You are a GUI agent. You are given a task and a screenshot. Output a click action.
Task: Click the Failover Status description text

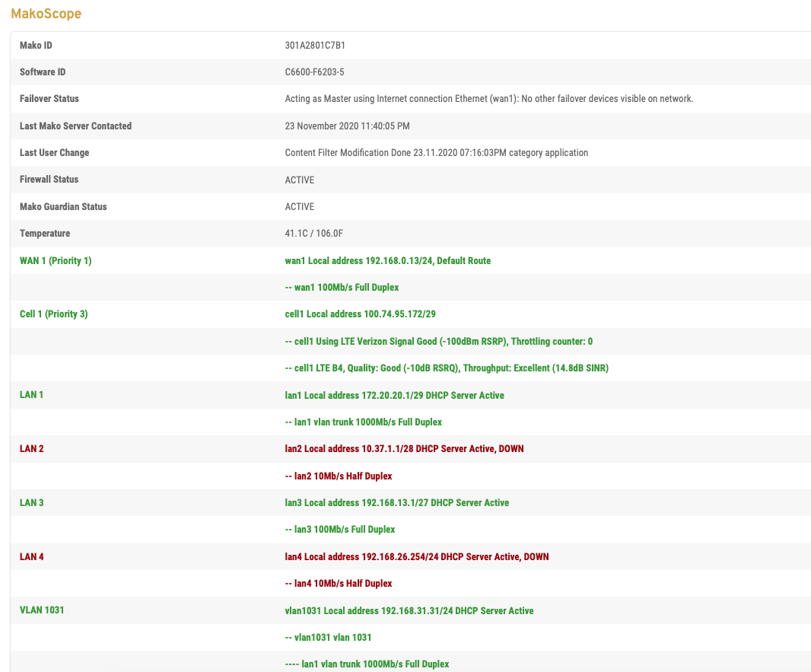[488, 99]
